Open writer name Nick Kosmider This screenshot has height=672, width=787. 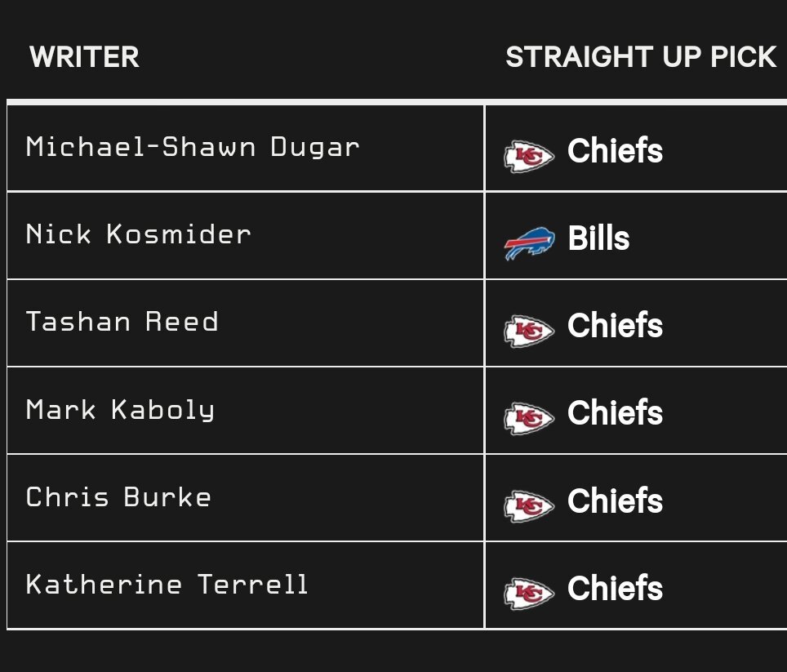(139, 234)
